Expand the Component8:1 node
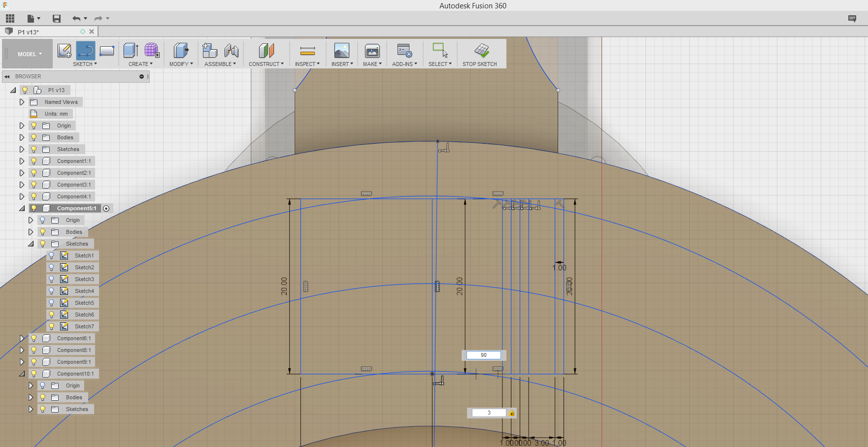Screen dimensions: 868x447 pos(22,350)
